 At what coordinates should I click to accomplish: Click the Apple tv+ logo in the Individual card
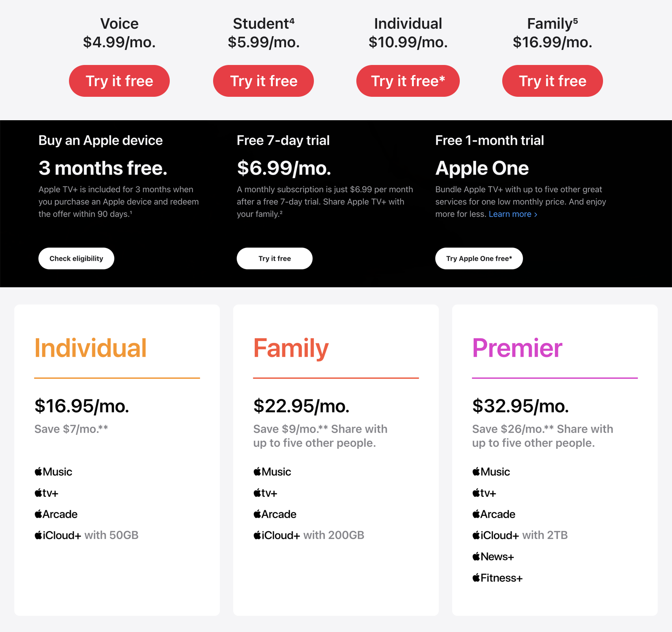(46, 493)
